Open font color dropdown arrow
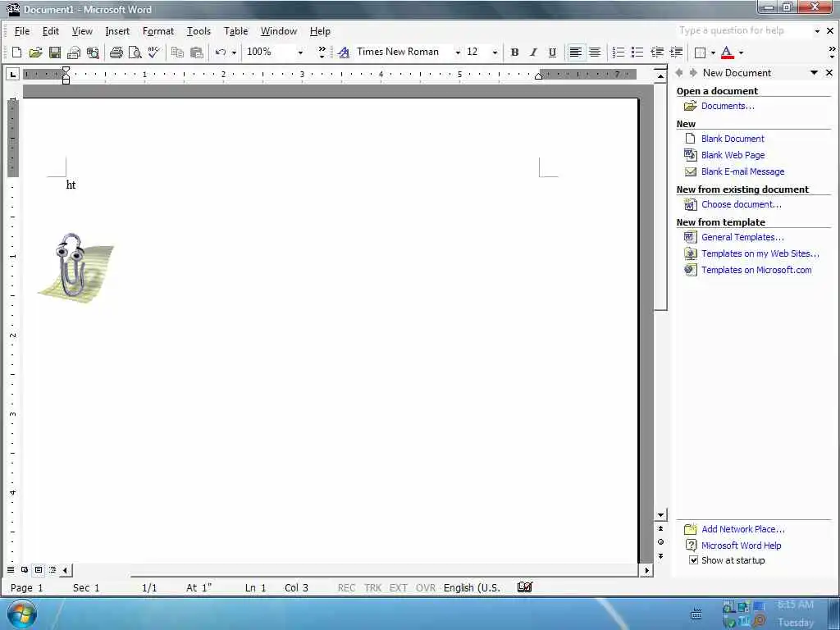Image resolution: width=840 pixels, height=630 pixels. pyautogui.click(x=741, y=52)
